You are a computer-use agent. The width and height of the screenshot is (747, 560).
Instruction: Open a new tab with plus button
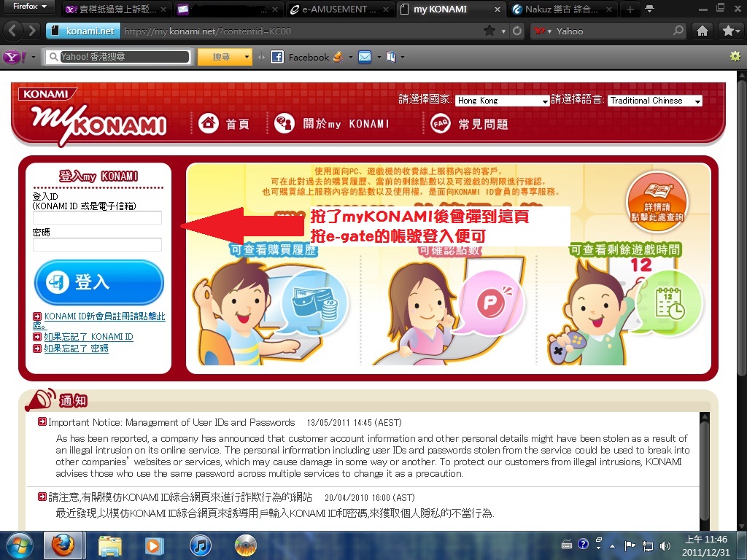pos(630,9)
